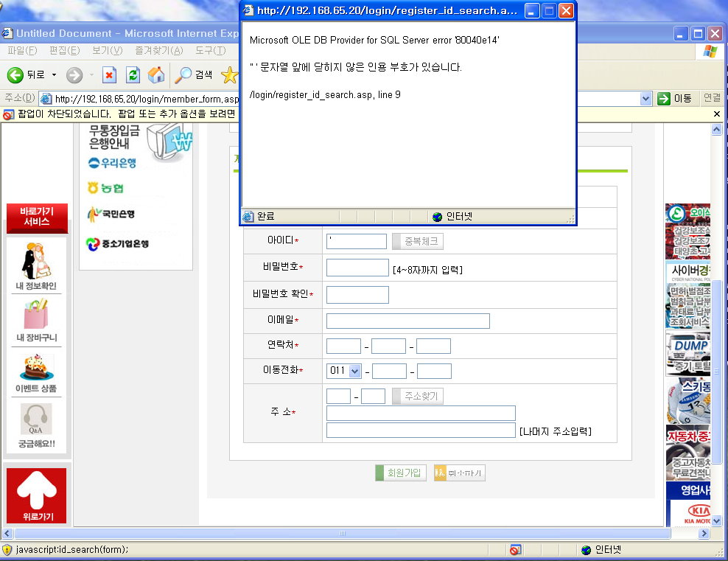Screen dimensions: 728x561
Task: Click the IE page icon in address bar
Action: coord(46,99)
